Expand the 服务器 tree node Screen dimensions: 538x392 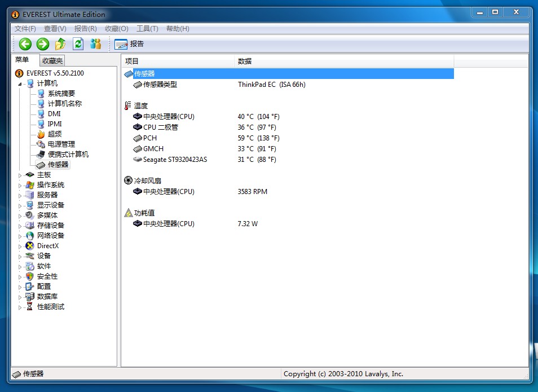20,195
